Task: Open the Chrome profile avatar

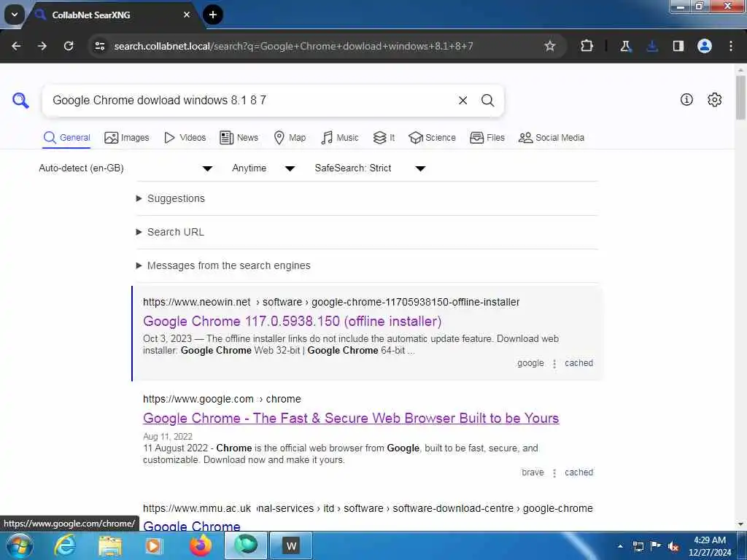Action: click(705, 46)
